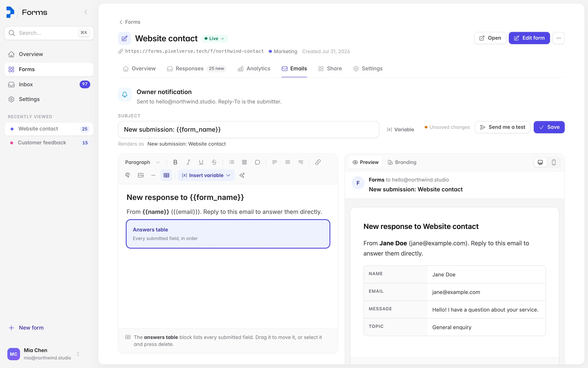The image size is (588, 368).
Task: Open the Insert variable dropdown
Action: [206, 175]
